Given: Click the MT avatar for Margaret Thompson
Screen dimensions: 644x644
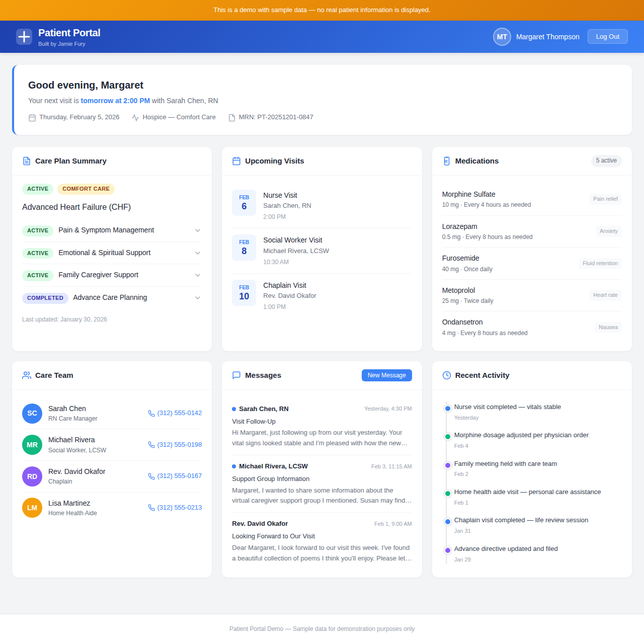Looking at the screenshot, I should [x=502, y=36].
